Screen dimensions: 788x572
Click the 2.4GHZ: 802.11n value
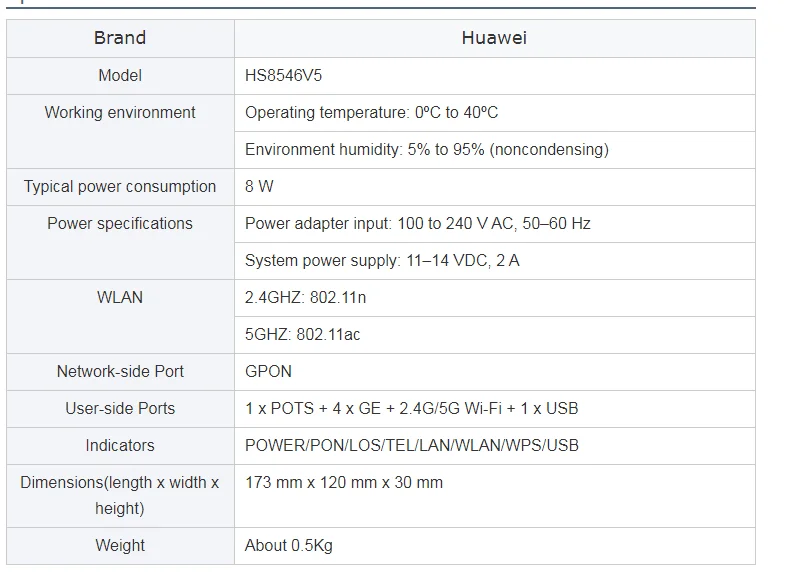point(306,297)
